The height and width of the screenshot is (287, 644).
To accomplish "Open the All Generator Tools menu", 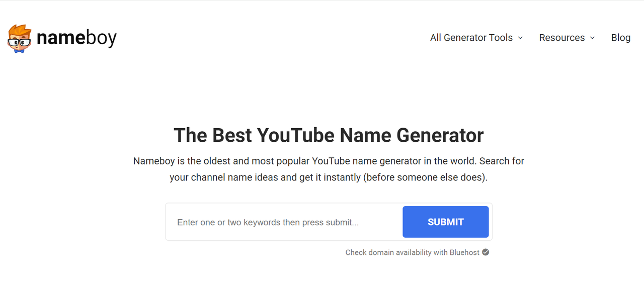I will [x=471, y=38].
